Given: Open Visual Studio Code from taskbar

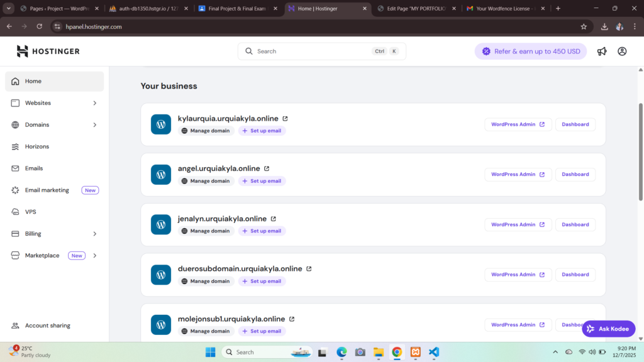Looking at the screenshot, I should [x=434, y=352].
